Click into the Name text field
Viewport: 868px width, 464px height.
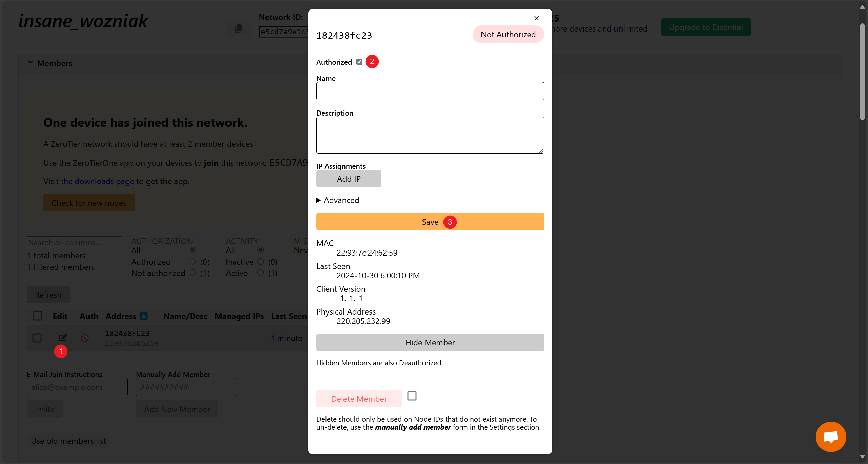tap(430, 91)
